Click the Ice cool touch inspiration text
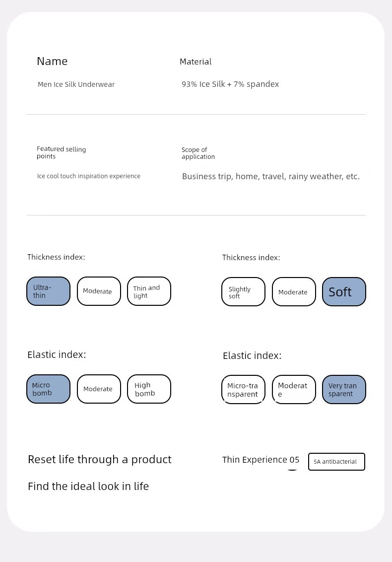The width and height of the screenshot is (392, 562). point(88,176)
